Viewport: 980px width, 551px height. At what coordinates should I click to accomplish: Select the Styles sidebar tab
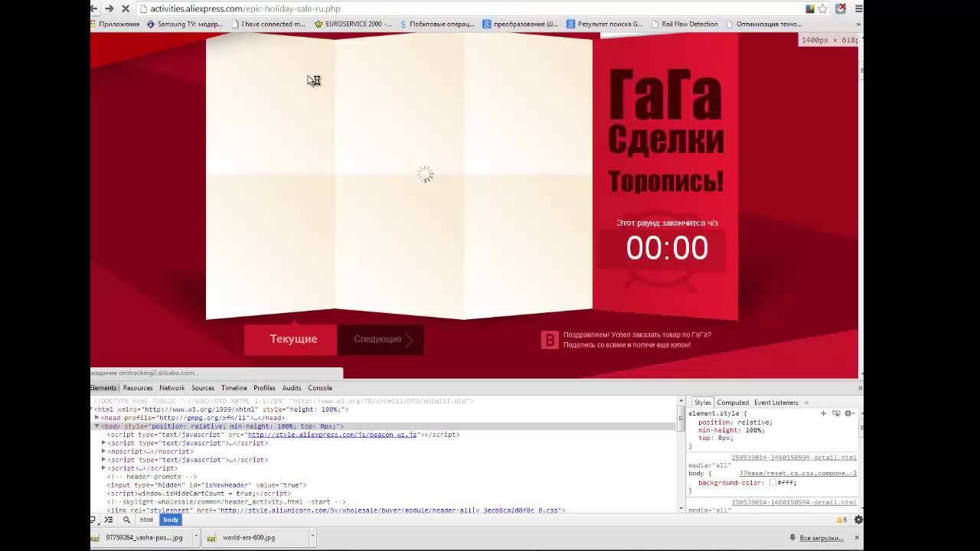click(x=703, y=403)
